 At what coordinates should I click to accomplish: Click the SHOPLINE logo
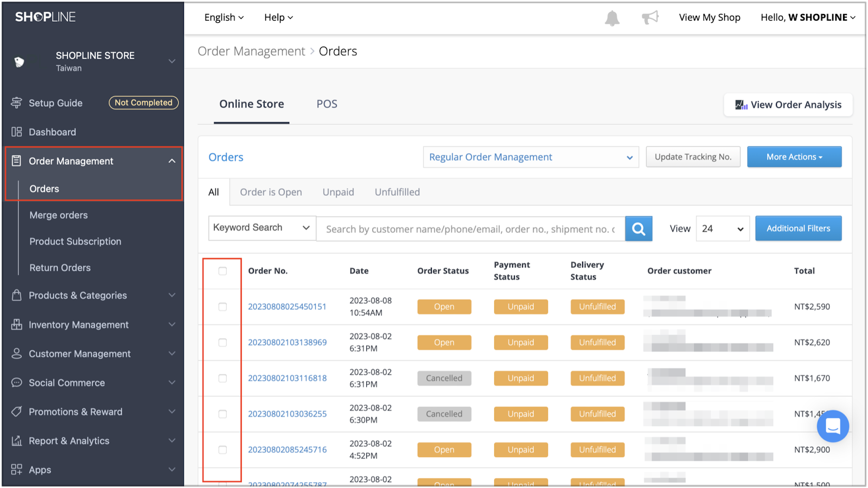[46, 17]
